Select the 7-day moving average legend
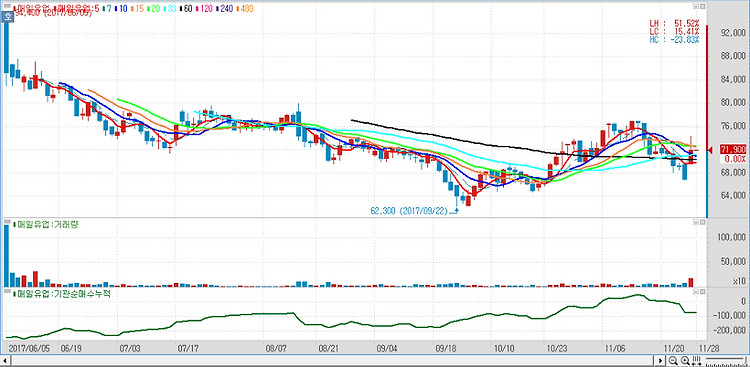Screen dimensions: 750x367 pyautogui.click(x=107, y=9)
